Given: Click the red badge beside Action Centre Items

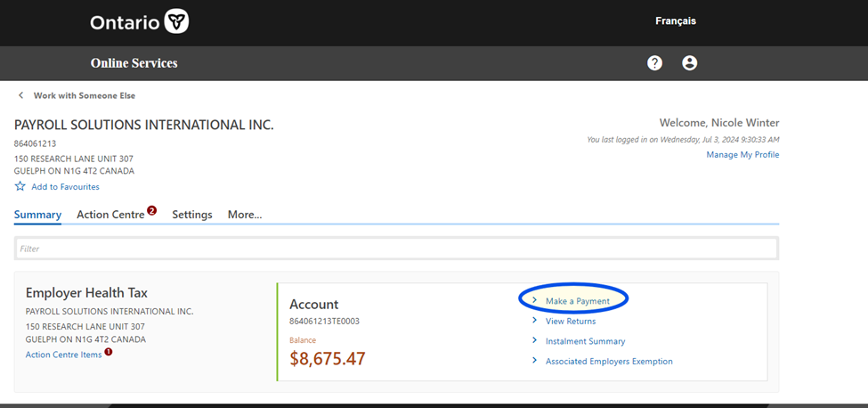Looking at the screenshot, I should click(x=109, y=352).
